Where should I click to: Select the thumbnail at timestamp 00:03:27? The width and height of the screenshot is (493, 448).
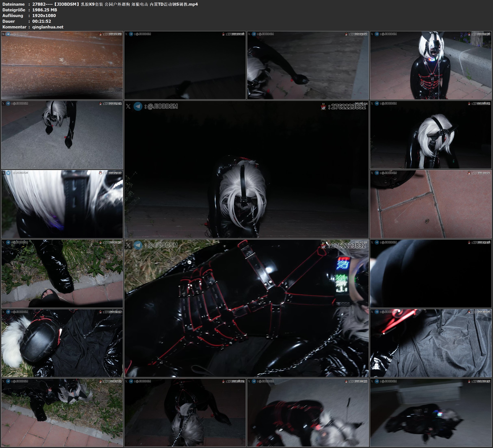click(308, 65)
